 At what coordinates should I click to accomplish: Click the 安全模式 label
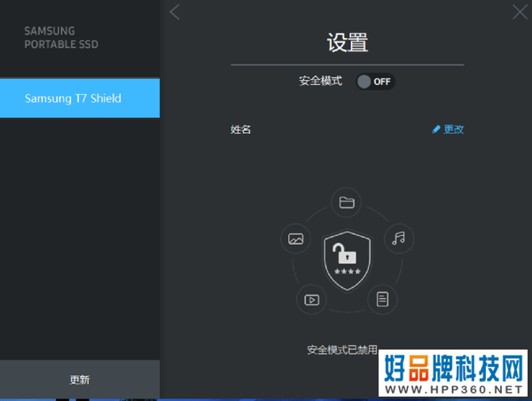pyautogui.click(x=321, y=81)
